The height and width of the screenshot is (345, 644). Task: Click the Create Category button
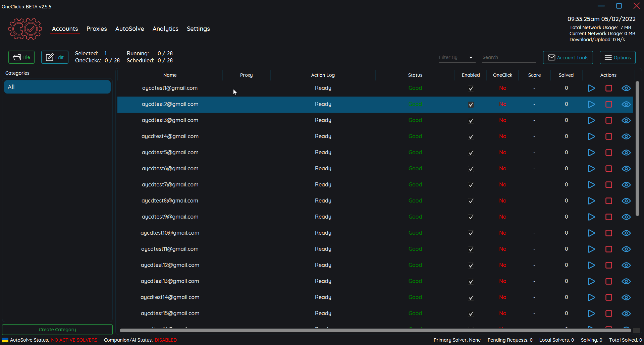tap(57, 330)
